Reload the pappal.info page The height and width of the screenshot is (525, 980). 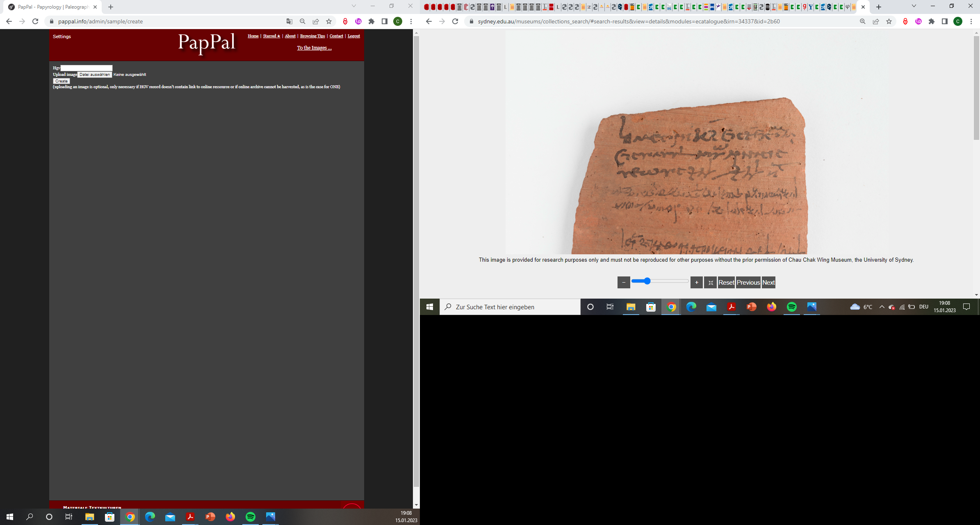pyautogui.click(x=35, y=21)
